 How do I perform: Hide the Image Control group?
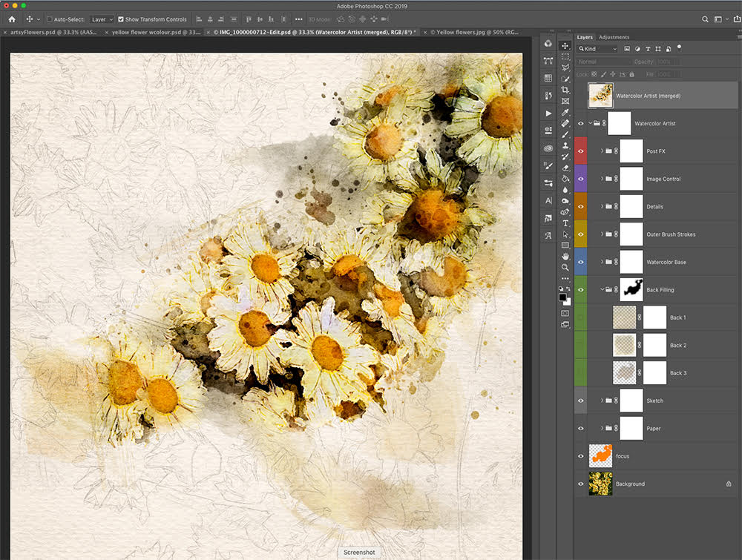click(x=581, y=179)
